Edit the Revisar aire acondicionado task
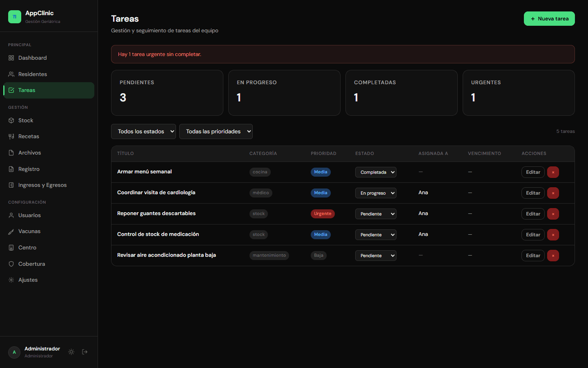This screenshot has height=368, width=588. pyautogui.click(x=533, y=256)
